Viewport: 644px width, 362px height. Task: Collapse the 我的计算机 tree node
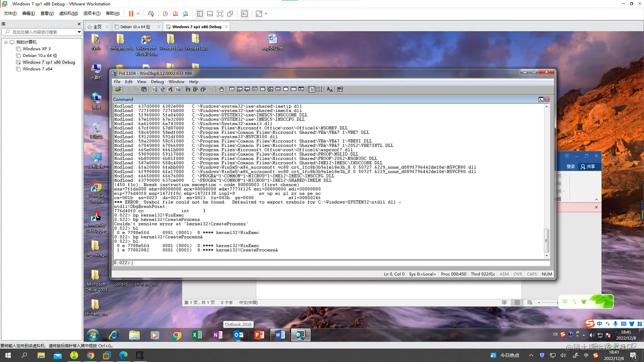tap(6, 42)
